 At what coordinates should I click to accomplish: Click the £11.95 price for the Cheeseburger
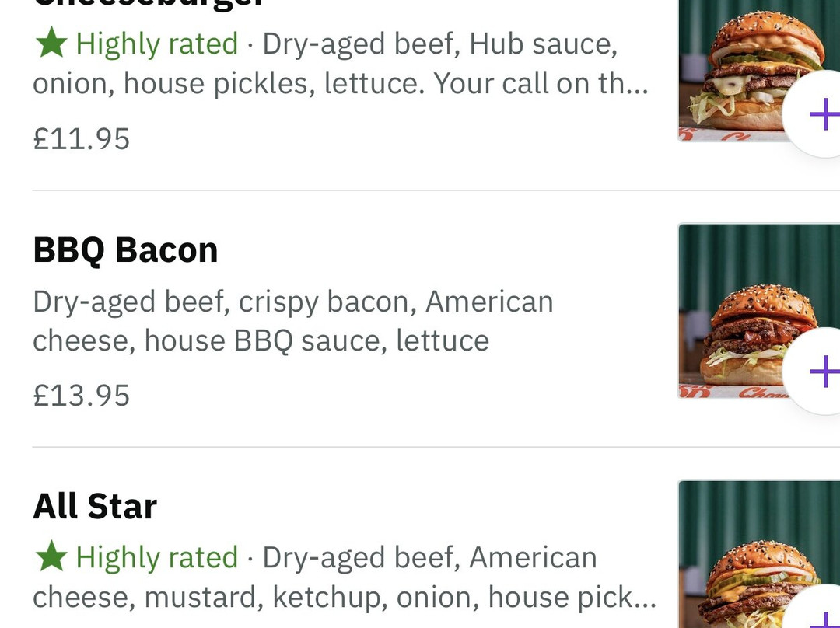[x=82, y=139]
